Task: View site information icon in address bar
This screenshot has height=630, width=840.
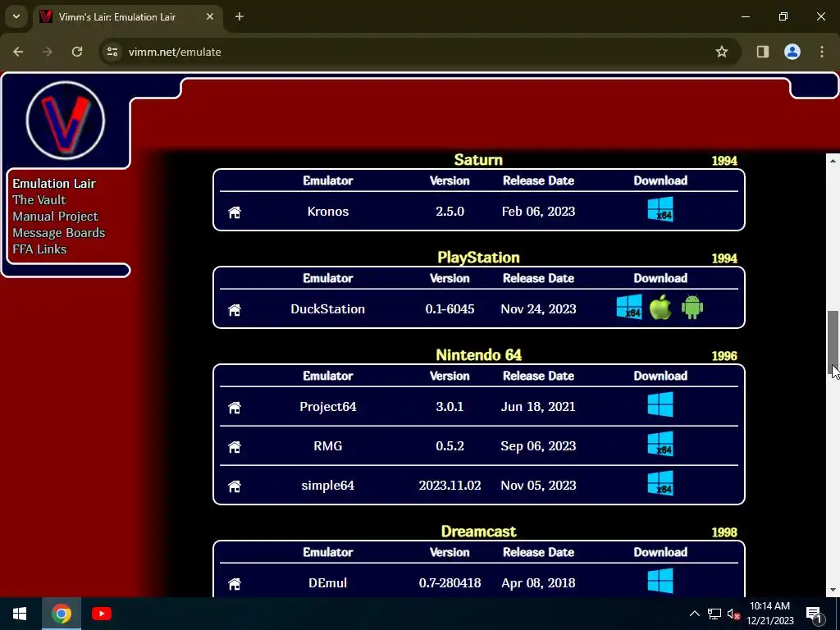Action: 112,52
